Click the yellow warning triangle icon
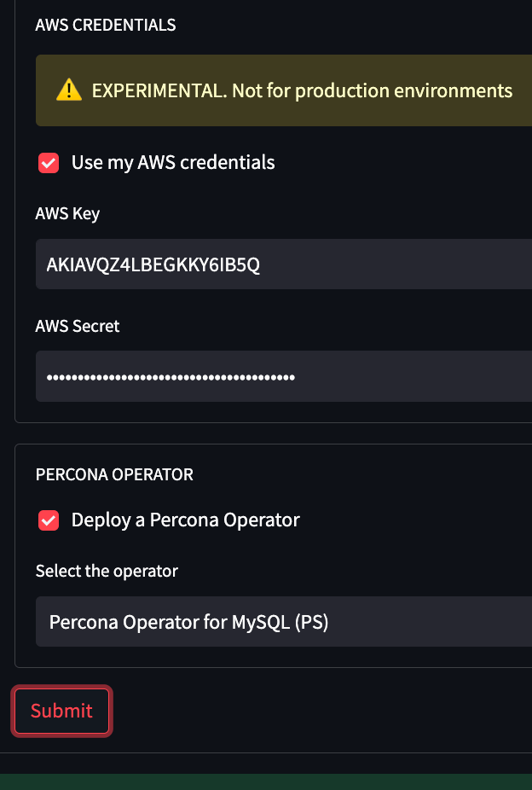The width and height of the screenshot is (532, 790). (x=68, y=90)
